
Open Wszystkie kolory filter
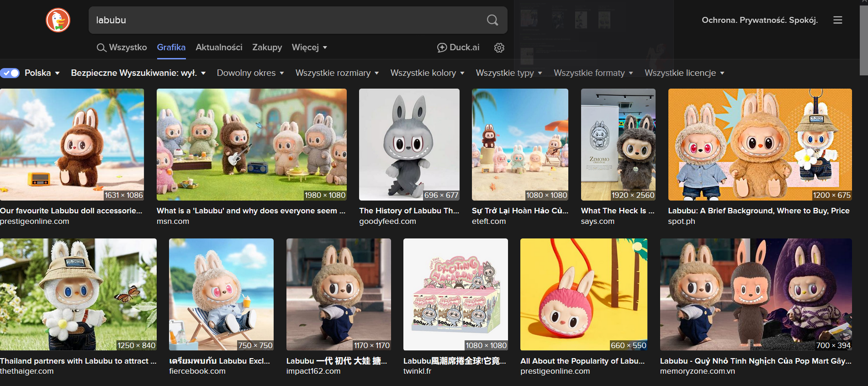coord(427,73)
